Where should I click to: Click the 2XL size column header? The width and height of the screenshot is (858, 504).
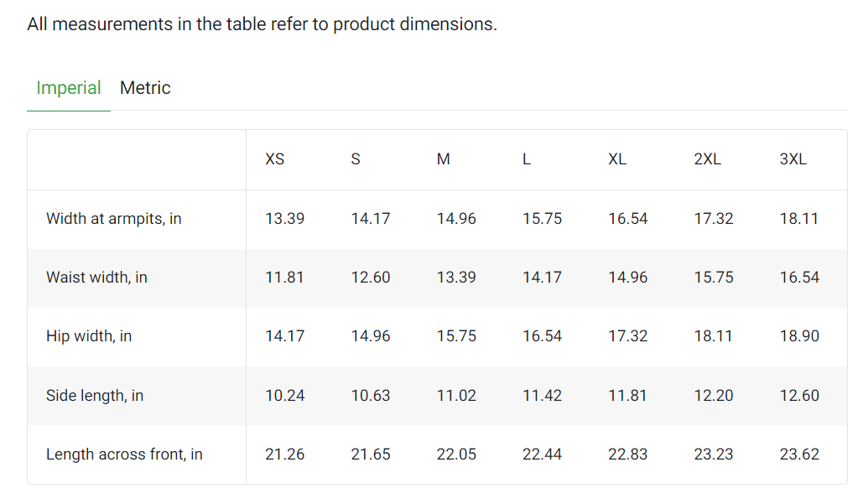pos(707,159)
